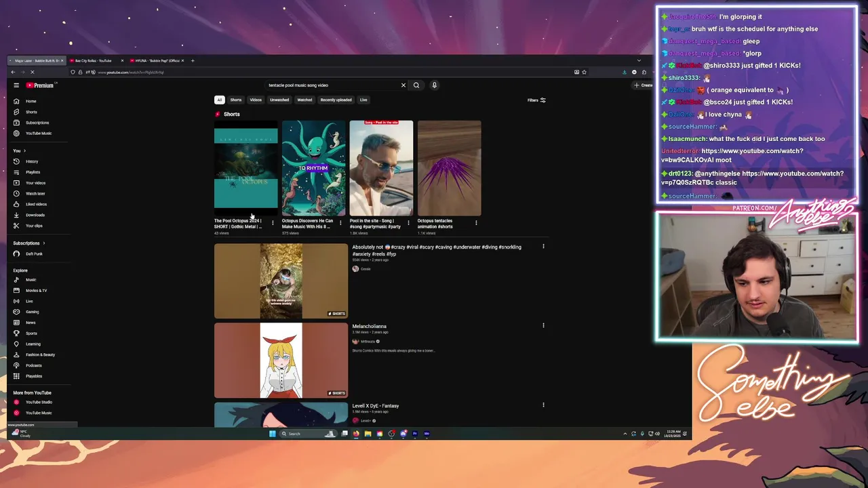Image resolution: width=868 pixels, height=488 pixels.
Task: Select the Unwatched filter chip
Action: pos(279,100)
